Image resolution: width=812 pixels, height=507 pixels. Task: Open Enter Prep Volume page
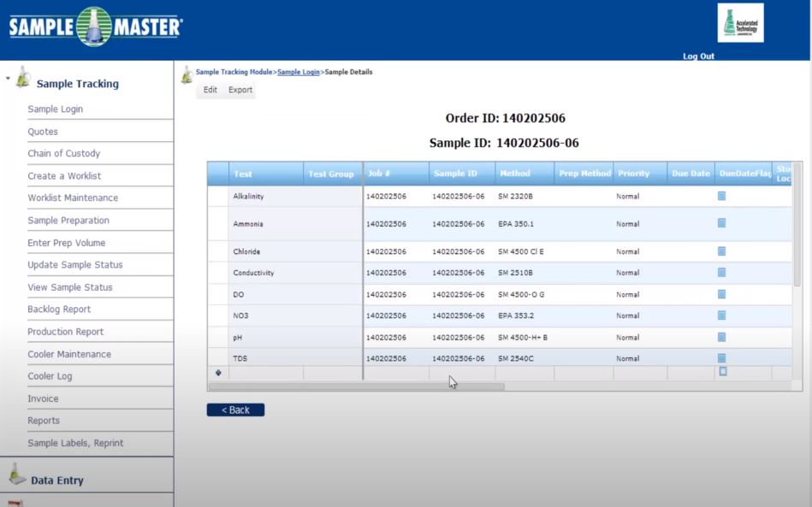[x=66, y=243]
